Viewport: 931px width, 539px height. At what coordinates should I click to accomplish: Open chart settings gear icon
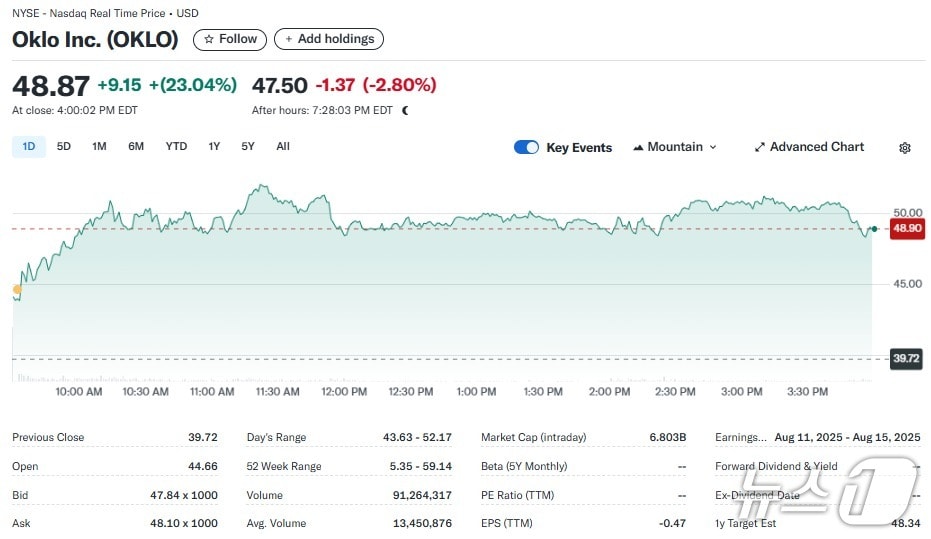[x=904, y=148]
